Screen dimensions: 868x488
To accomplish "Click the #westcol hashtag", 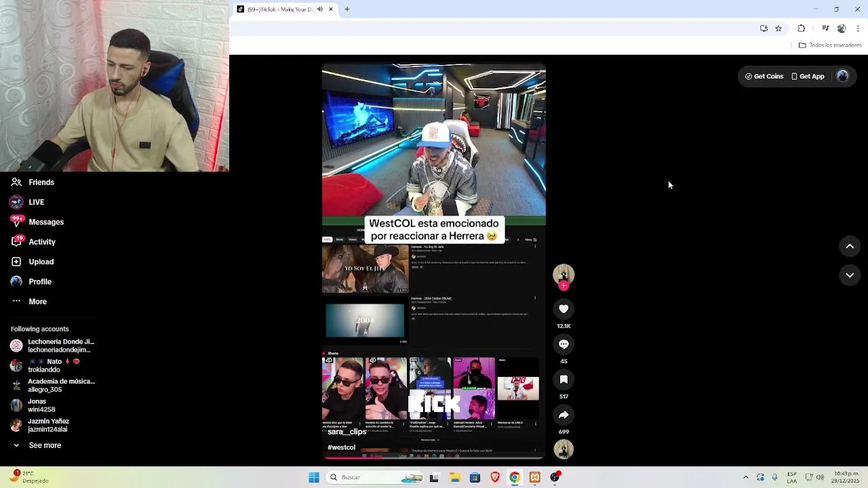I will point(341,447).
